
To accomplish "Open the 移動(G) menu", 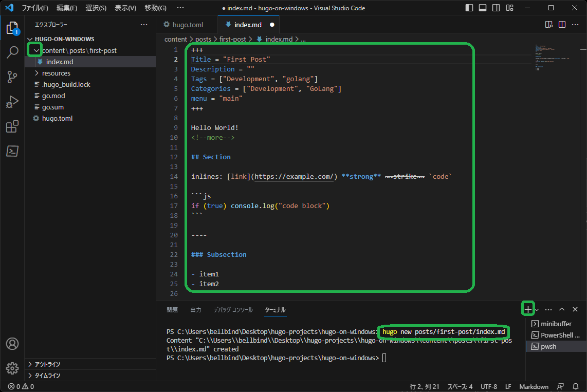I will click(155, 8).
